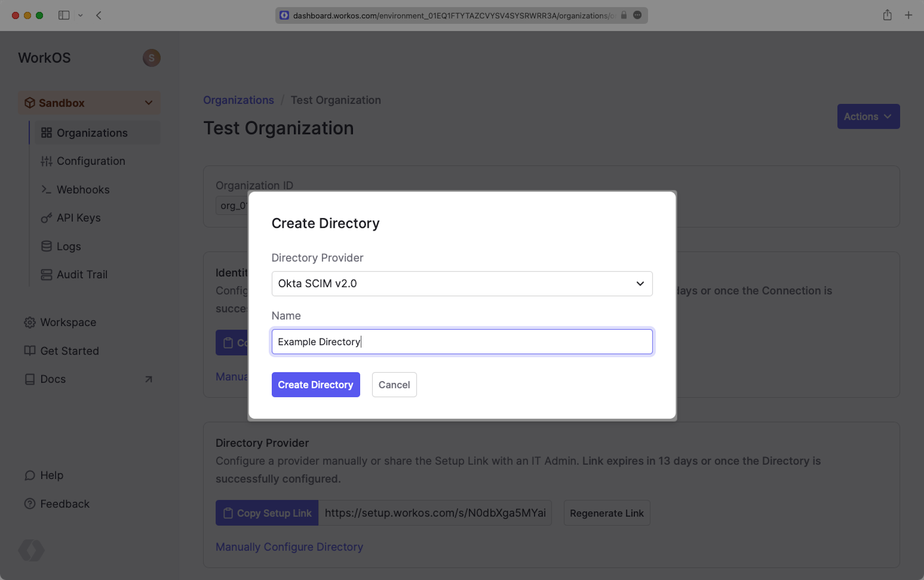Viewport: 924px width, 580px height.
Task: Click the user avatar S
Action: pos(151,58)
